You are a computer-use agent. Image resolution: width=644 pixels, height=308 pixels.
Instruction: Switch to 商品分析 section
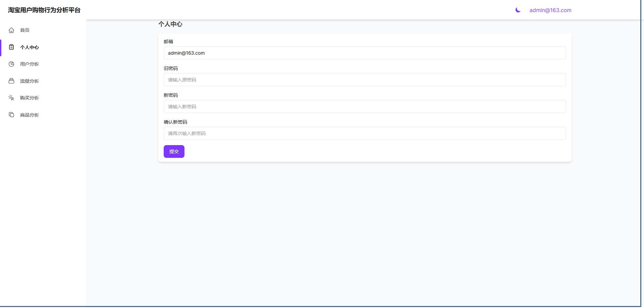pyautogui.click(x=30, y=115)
